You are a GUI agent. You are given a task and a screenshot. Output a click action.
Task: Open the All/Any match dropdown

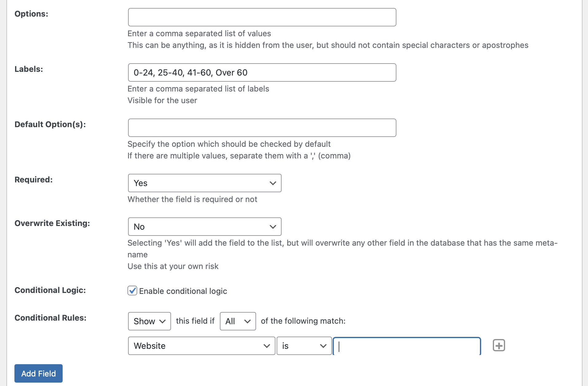(238, 321)
